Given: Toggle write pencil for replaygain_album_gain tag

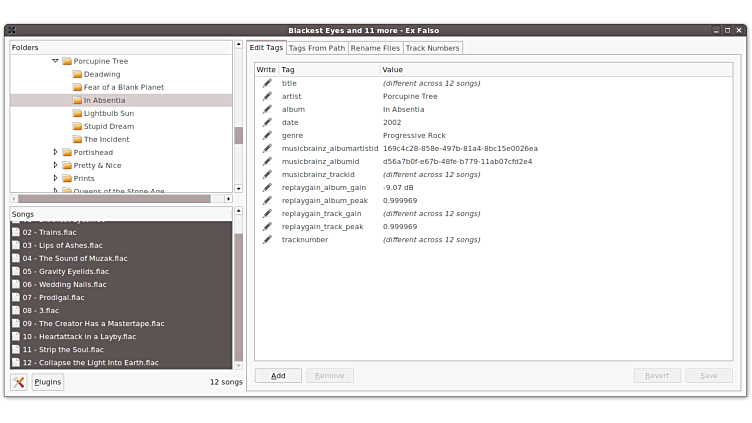Looking at the screenshot, I should (267, 187).
